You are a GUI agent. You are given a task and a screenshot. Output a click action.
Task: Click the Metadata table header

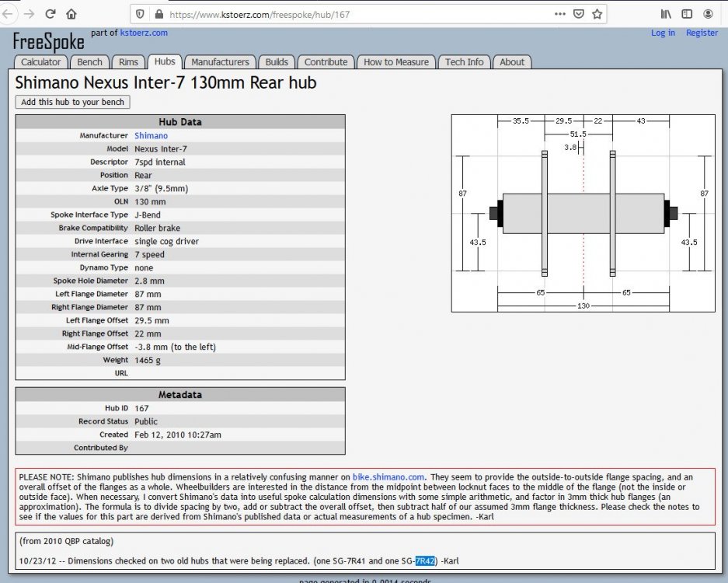click(x=180, y=395)
